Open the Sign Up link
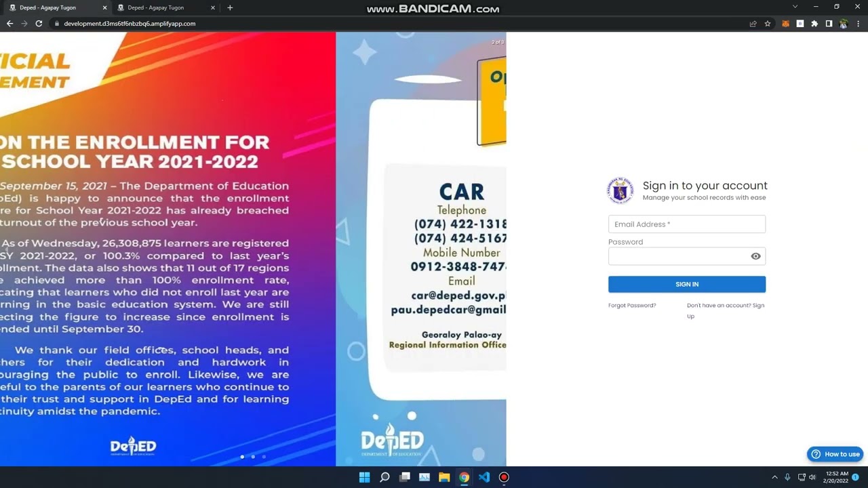868x488 pixels. coord(726,310)
